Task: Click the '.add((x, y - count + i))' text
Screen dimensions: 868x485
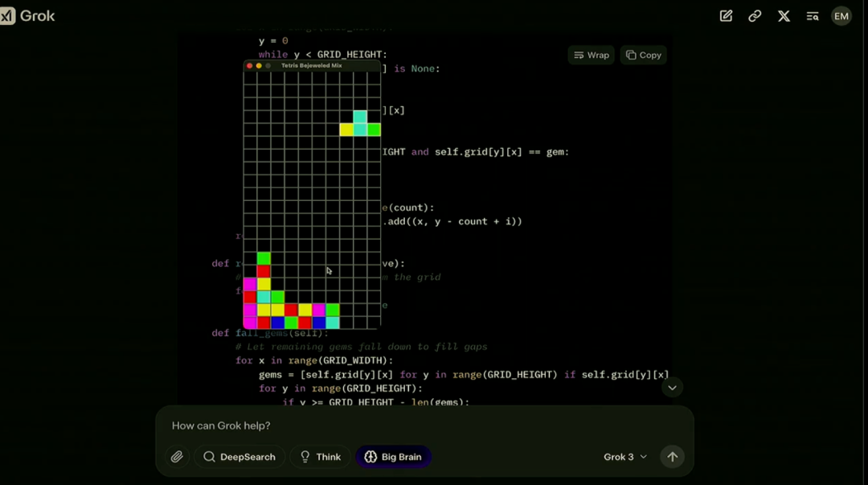Action: click(452, 221)
